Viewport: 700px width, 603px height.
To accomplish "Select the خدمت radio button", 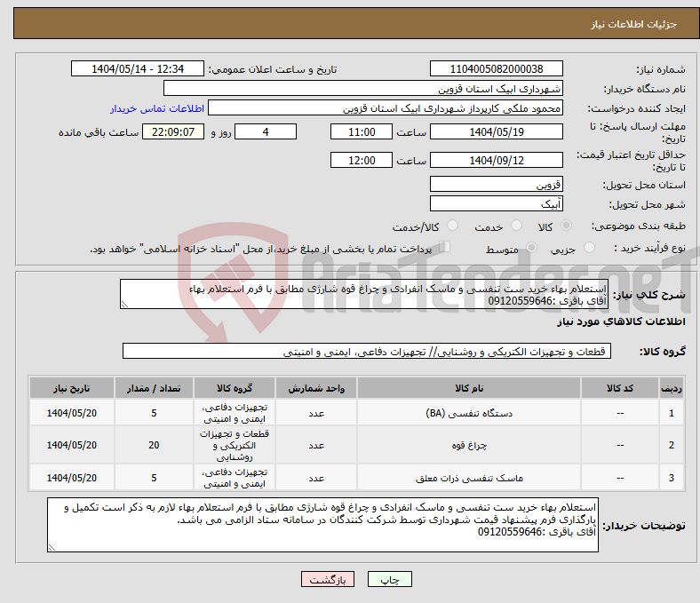I will [516, 226].
